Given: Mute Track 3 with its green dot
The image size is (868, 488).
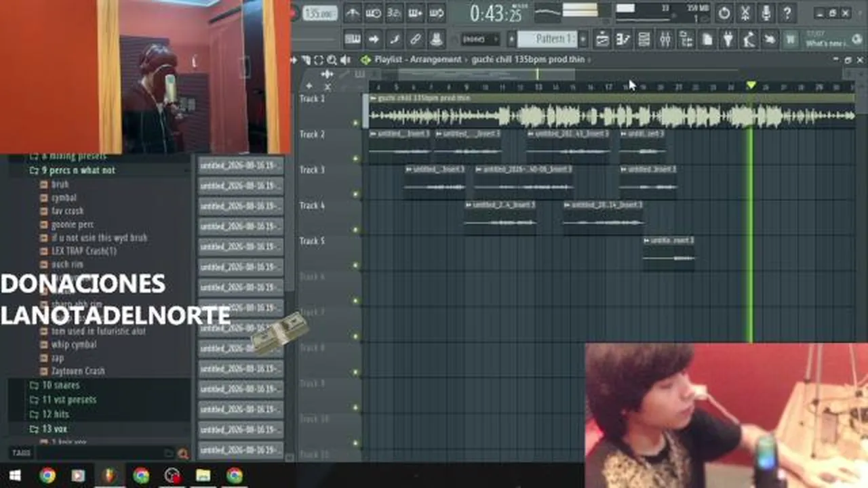Looking at the screenshot, I should coord(356,195).
